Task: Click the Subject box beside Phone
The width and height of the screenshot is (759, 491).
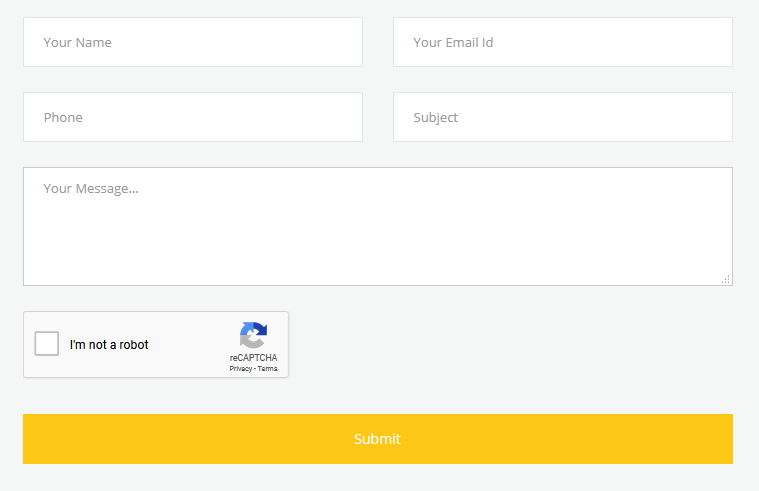Action: [563, 117]
